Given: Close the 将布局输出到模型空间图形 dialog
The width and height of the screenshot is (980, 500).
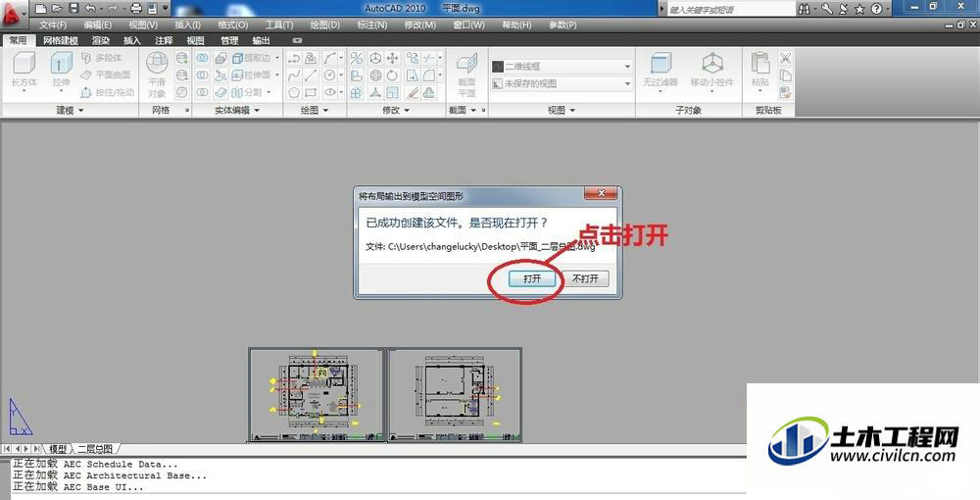Looking at the screenshot, I should [x=602, y=193].
